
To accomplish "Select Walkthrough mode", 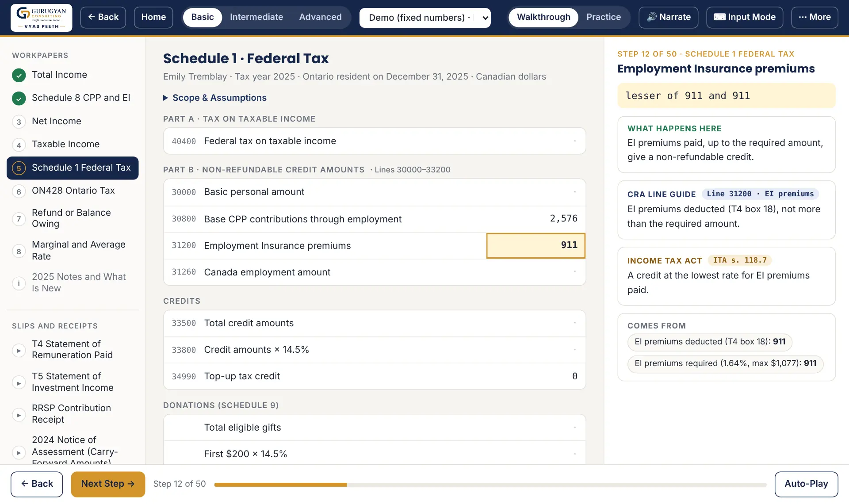I will 543,17.
